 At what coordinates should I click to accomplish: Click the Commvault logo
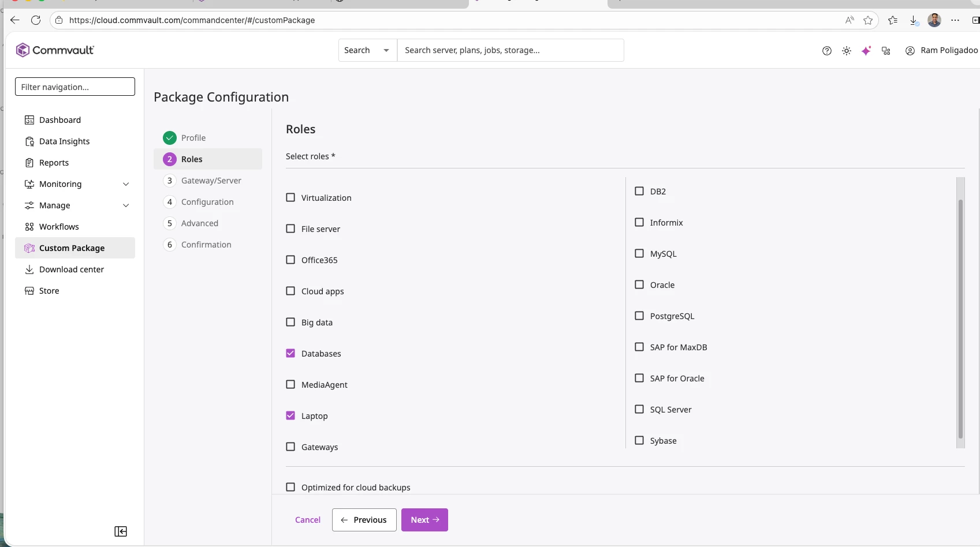(x=55, y=50)
